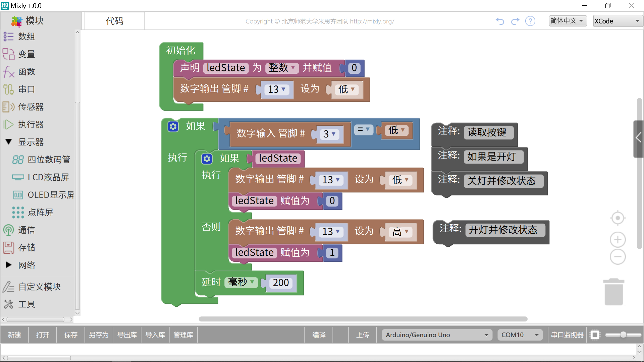Image resolution: width=644 pixels, height=362 pixels.
Task: Collapse the side panel with the chevron
Action: pyautogui.click(x=638, y=138)
